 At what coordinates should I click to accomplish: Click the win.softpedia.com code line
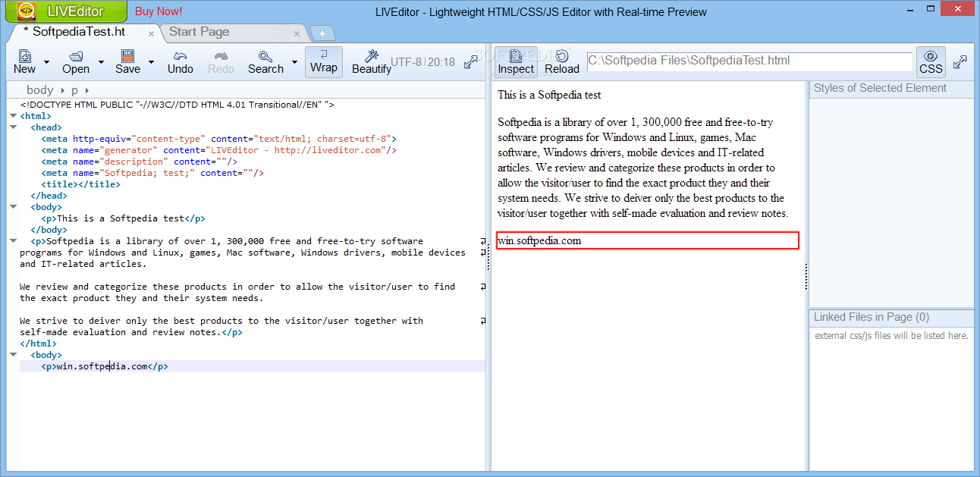point(105,366)
